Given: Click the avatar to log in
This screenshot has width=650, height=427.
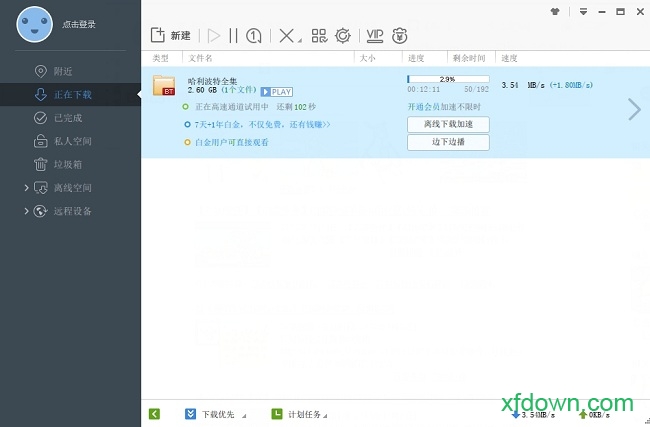Looking at the screenshot, I should (35, 24).
